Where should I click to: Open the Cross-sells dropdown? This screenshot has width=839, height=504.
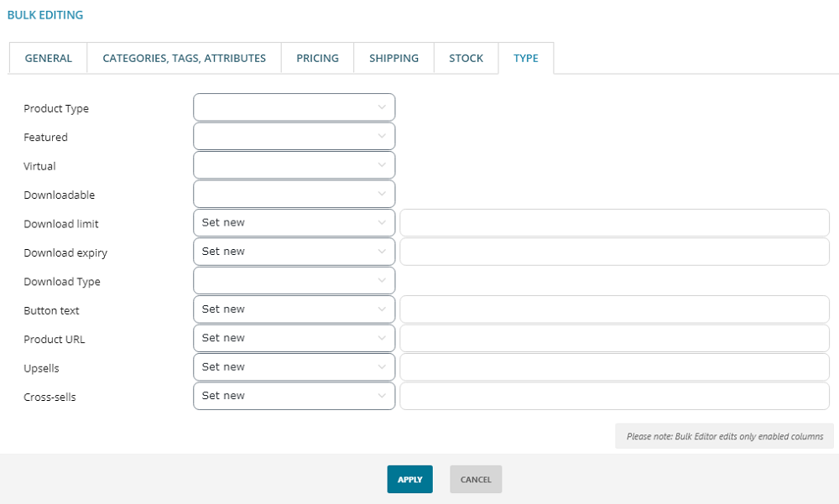(x=294, y=396)
